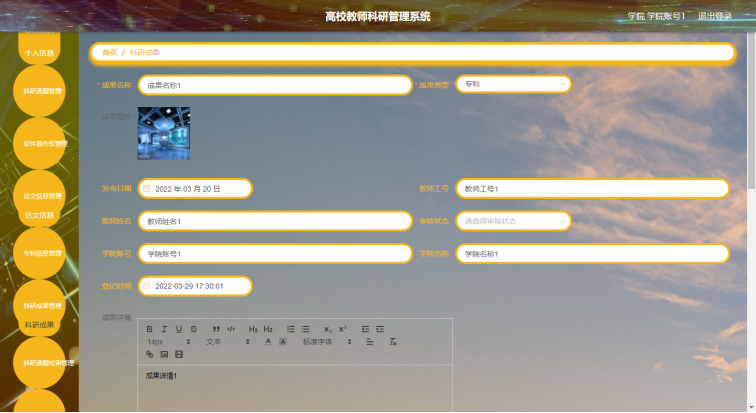Go to 首页 via breadcrumb

point(109,52)
